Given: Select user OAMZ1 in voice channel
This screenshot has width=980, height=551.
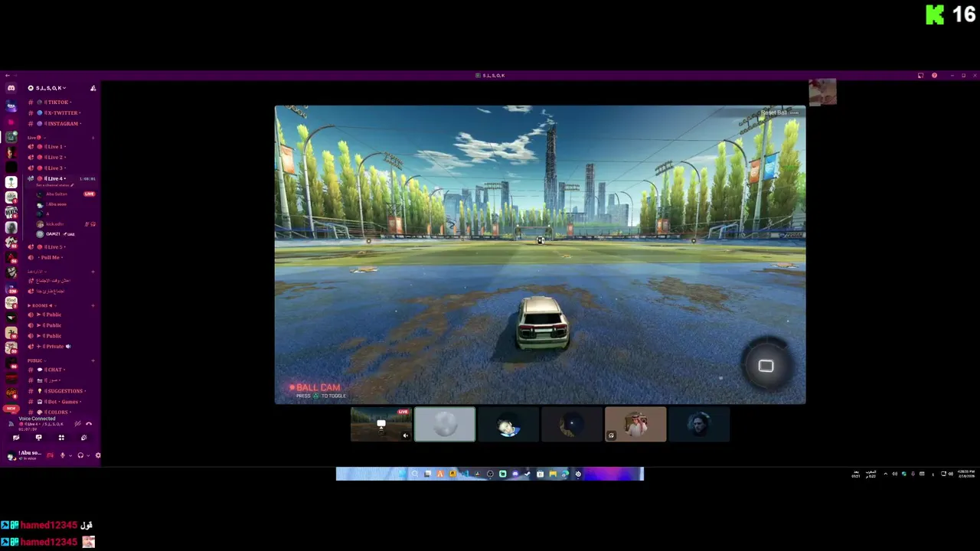Looking at the screenshot, I should pos(54,234).
